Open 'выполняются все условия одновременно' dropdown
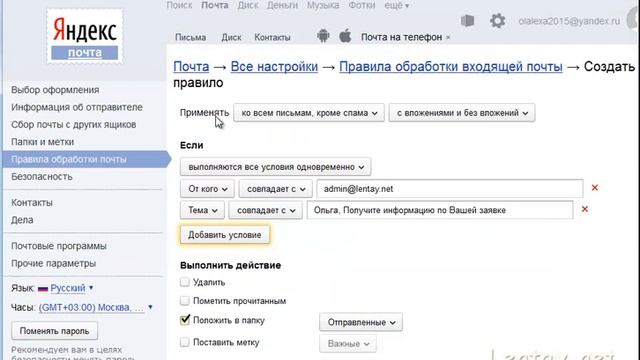The height and width of the screenshot is (360, 640). [x=276, y=167]
